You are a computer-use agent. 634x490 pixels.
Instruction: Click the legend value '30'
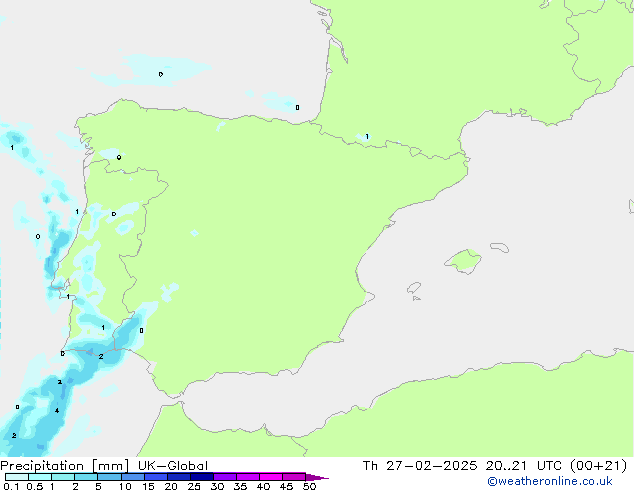[x=217, y=486]
